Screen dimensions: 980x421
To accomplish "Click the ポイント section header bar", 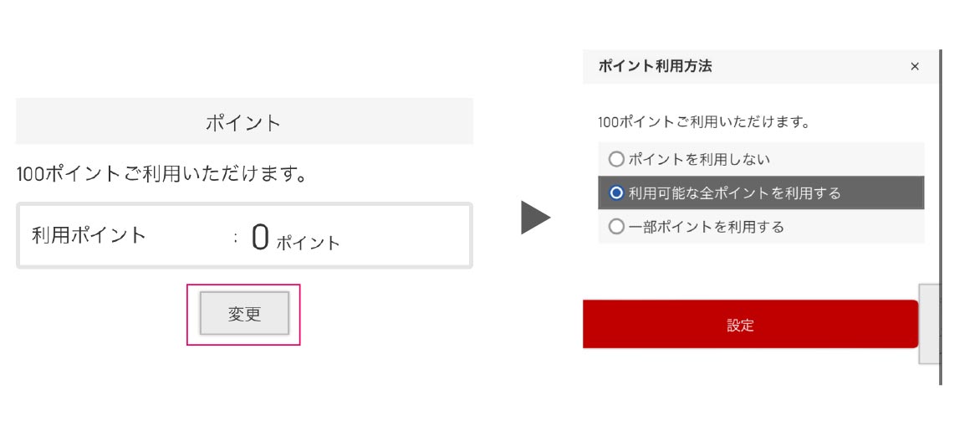I will 244,122.
